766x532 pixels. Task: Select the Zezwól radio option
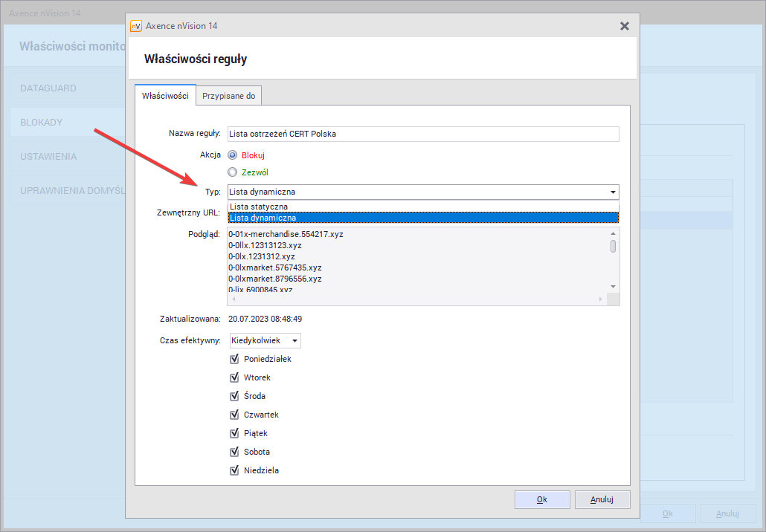[233, 172]
